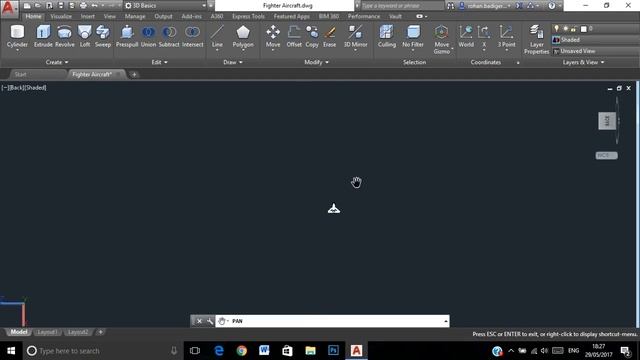This screenshot has width=640, height=360.
Task: Expand the Edit panel
Action: tap(159, 62)
